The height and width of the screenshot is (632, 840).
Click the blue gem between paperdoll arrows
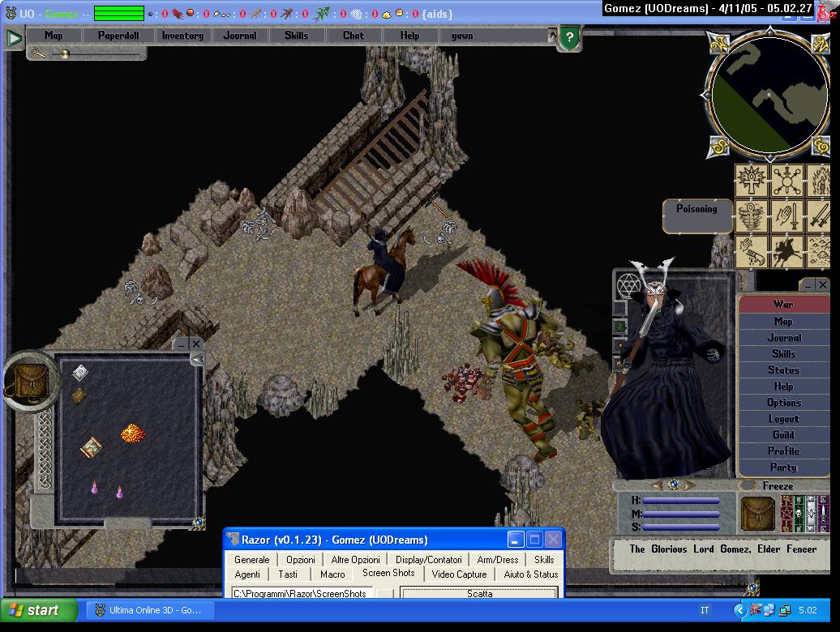(674, 485)
